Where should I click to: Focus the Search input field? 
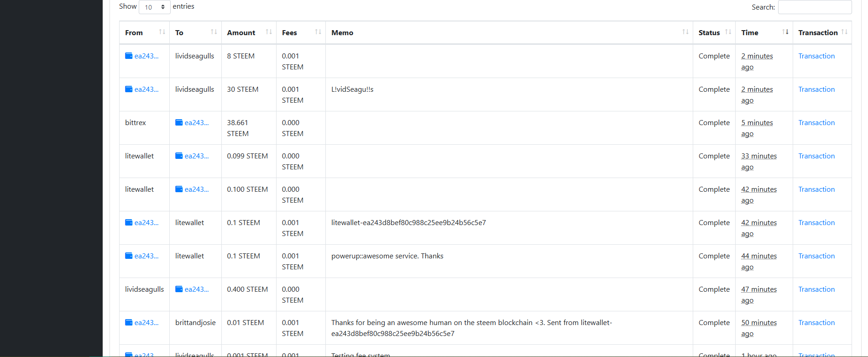point(814,7)
